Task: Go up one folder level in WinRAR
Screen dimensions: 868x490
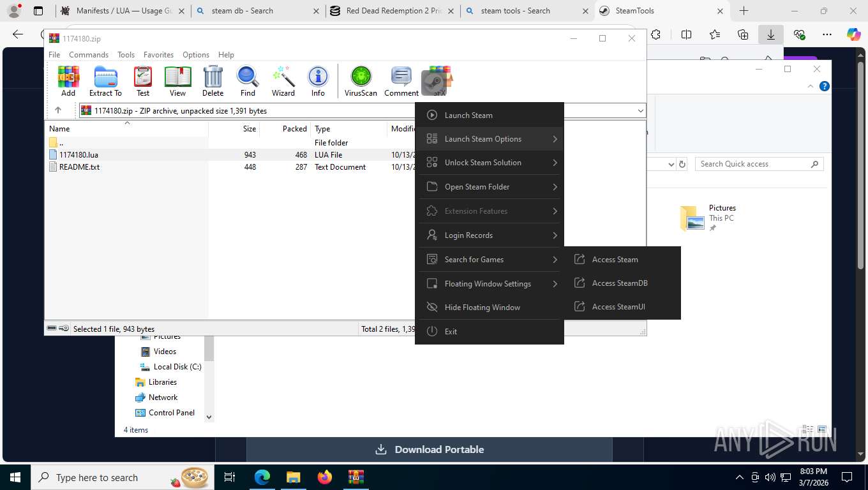Action: 58,110
